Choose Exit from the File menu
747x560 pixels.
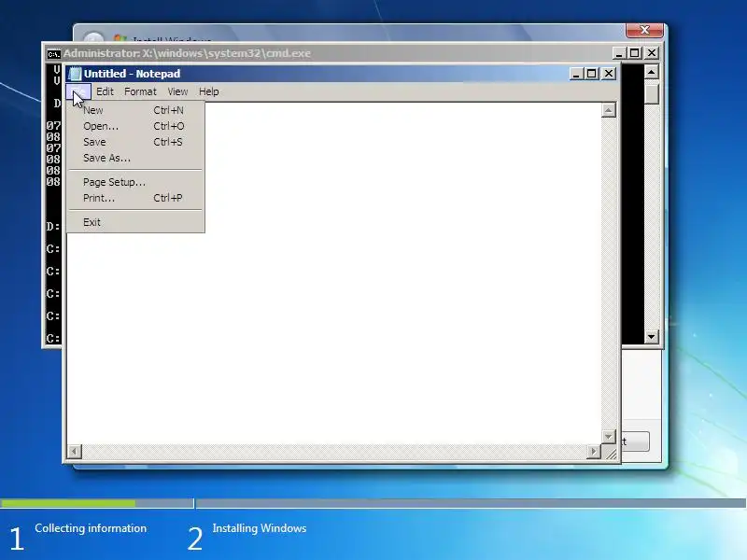(x=135, y=222)
